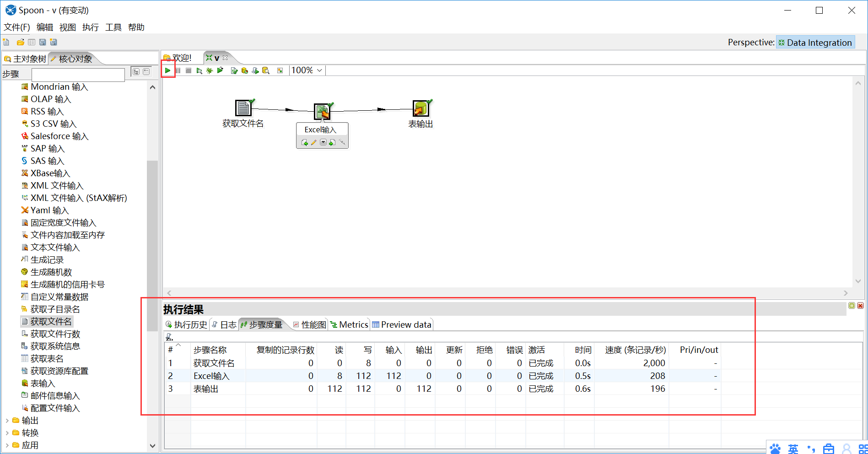
Task: Click the IME 英 language indicator
Action: click(x=793, y=449)
